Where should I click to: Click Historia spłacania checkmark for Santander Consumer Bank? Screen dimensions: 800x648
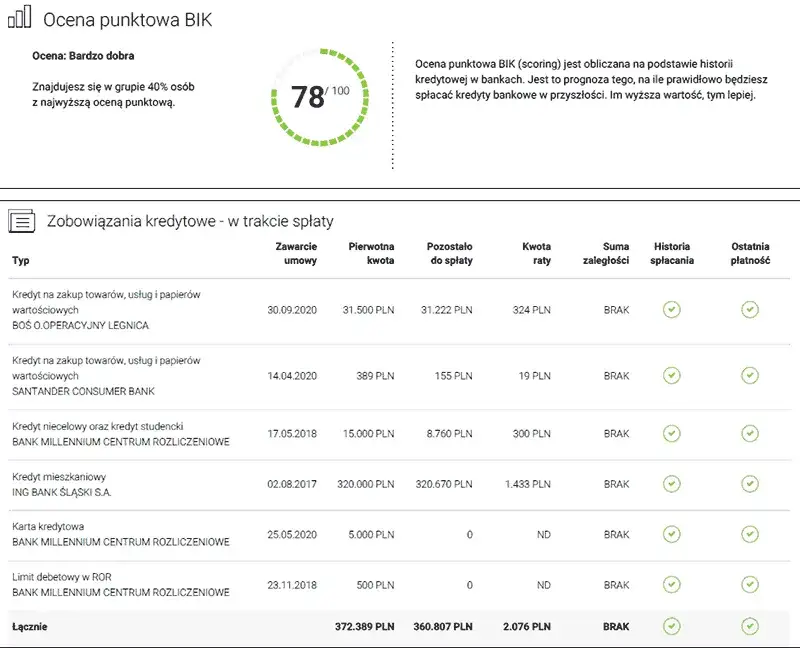coord(672,376)
